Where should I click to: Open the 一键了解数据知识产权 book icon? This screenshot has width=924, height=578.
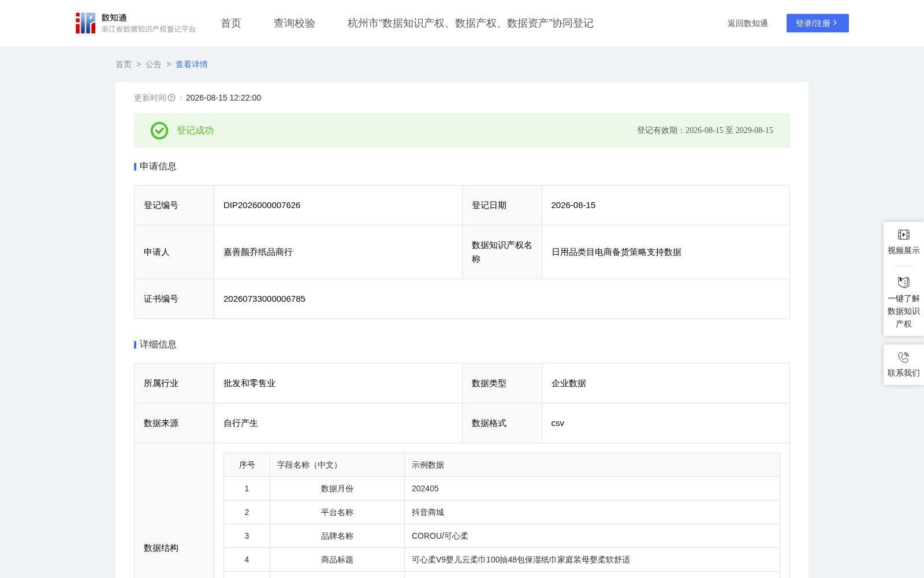click(x=904, y=282)
